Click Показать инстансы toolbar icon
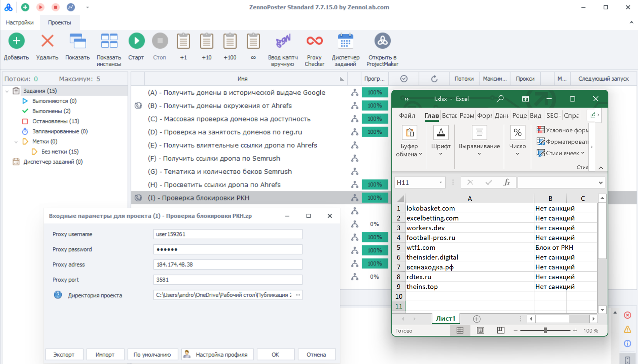The height and width of the screenshot is (364, 638). [109, 41]
